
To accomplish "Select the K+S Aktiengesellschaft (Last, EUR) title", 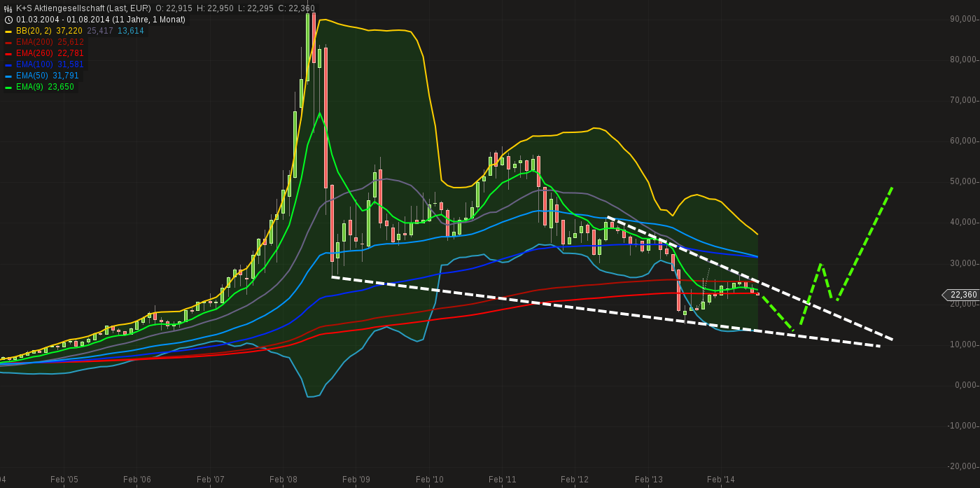I will pyautogui.click(x=83, y=8).
